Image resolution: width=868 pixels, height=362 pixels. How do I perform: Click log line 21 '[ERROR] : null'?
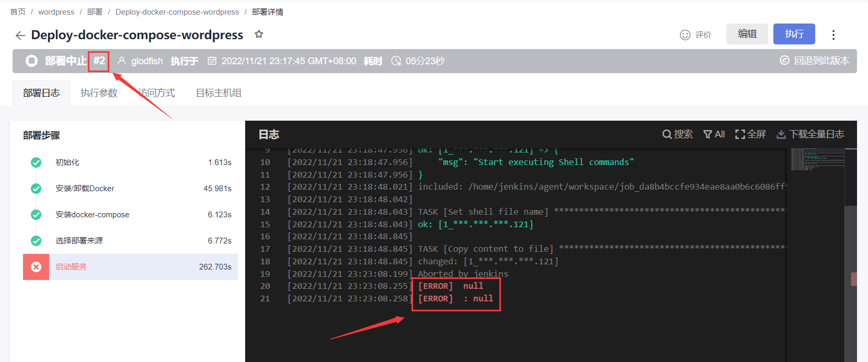455,299
